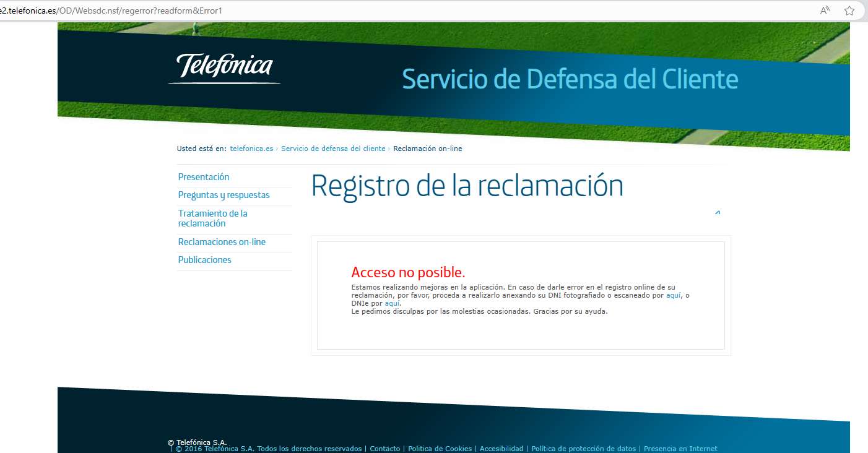This screenshot has height=453, width=868.
Task: Open the Preguntas y respuestas section
Action: point(224,194)
